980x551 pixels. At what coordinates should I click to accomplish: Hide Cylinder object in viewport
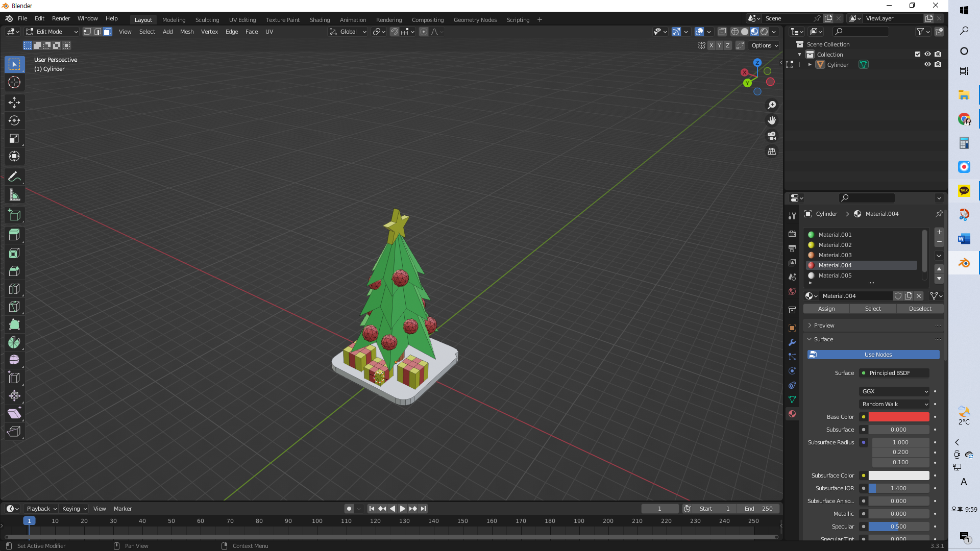tap(927, 65)
